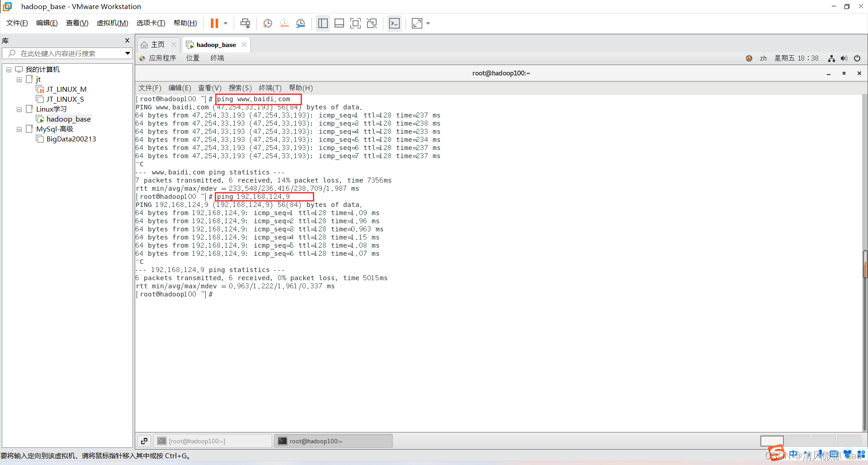Screen dimensions: 868x465
Task: Toggle the thumbnail bar view icon
Action: 339,23
